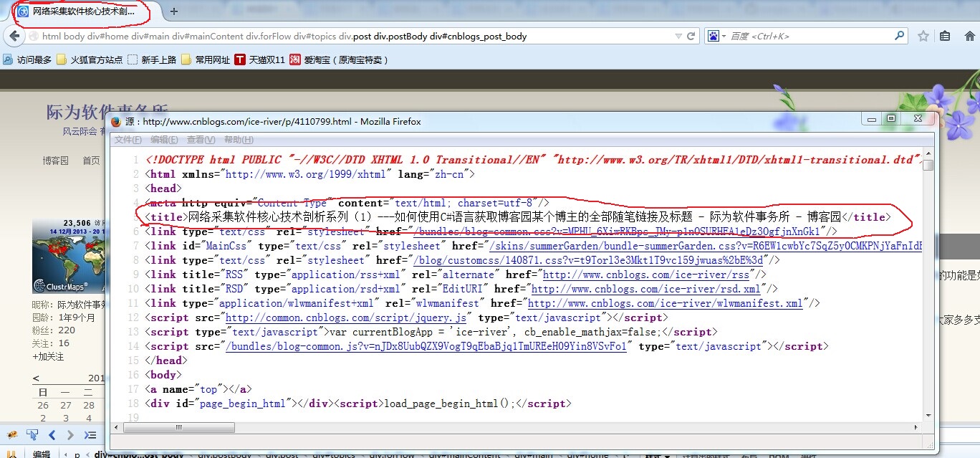Click the search magnifier in Baidu box

900,36
